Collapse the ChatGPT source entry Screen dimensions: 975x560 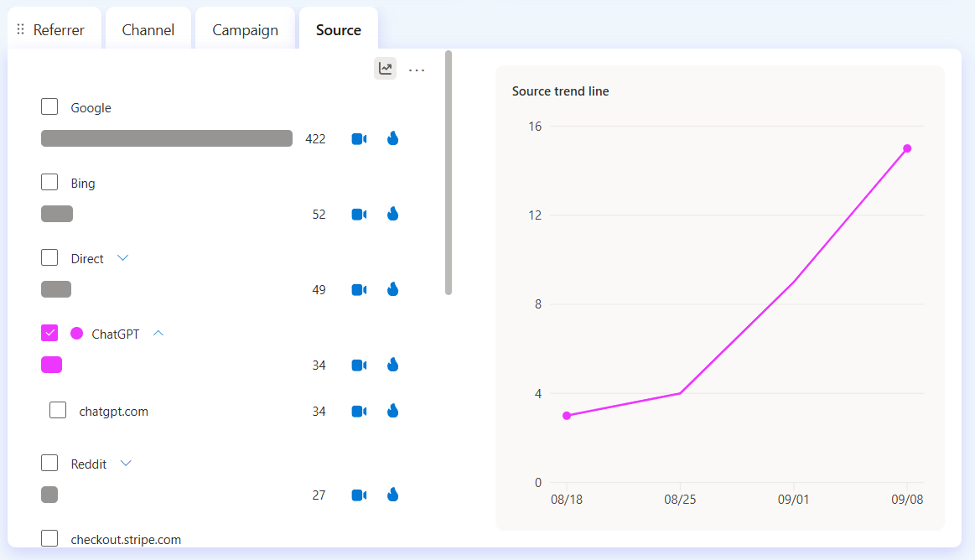[158, 333]
